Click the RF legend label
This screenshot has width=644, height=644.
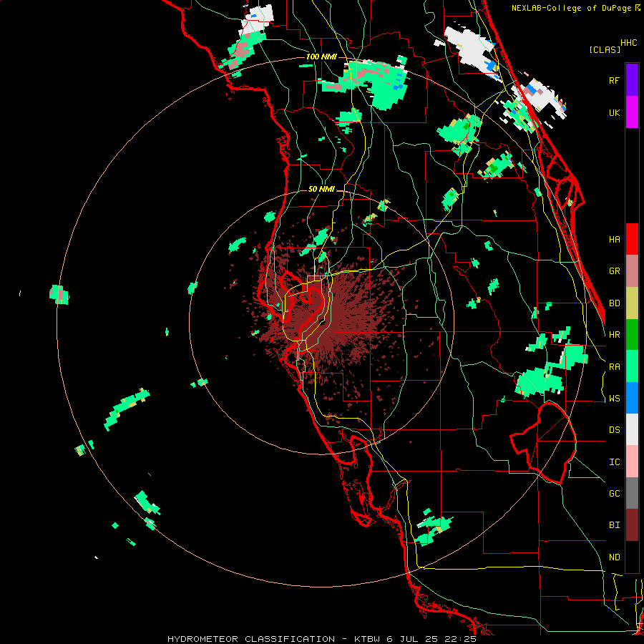tap(614, 80)
